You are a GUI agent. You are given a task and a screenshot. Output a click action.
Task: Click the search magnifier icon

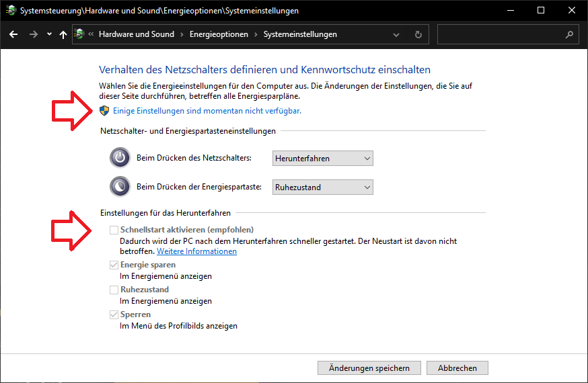569,35
